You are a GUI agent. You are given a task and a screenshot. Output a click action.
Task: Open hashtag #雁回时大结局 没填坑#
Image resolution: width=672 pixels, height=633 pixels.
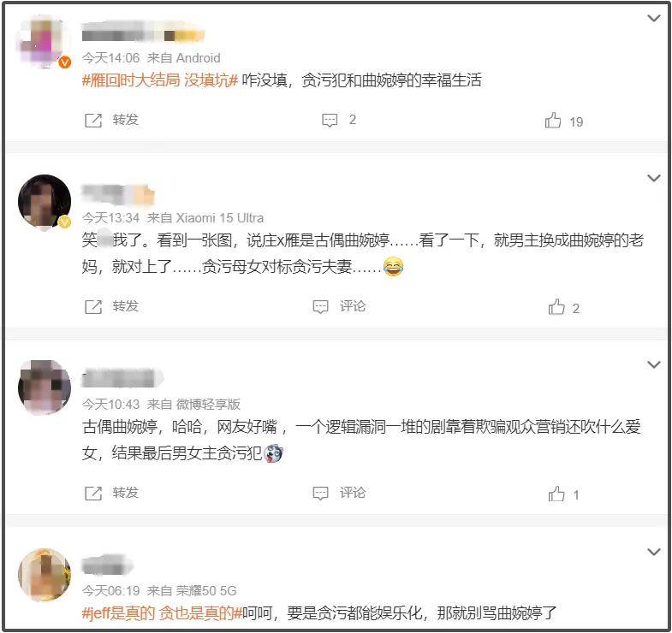[x=160, y=80]
